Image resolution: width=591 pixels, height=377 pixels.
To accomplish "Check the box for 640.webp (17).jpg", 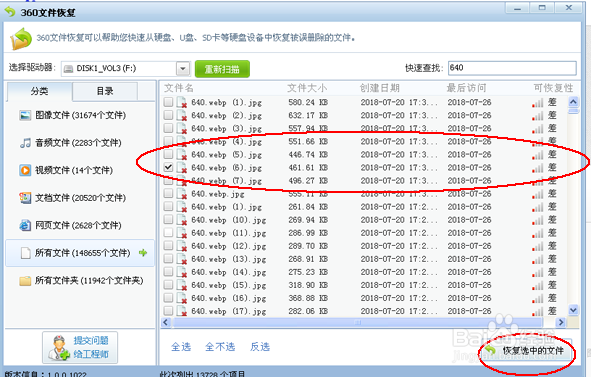I will pos(168,311).
